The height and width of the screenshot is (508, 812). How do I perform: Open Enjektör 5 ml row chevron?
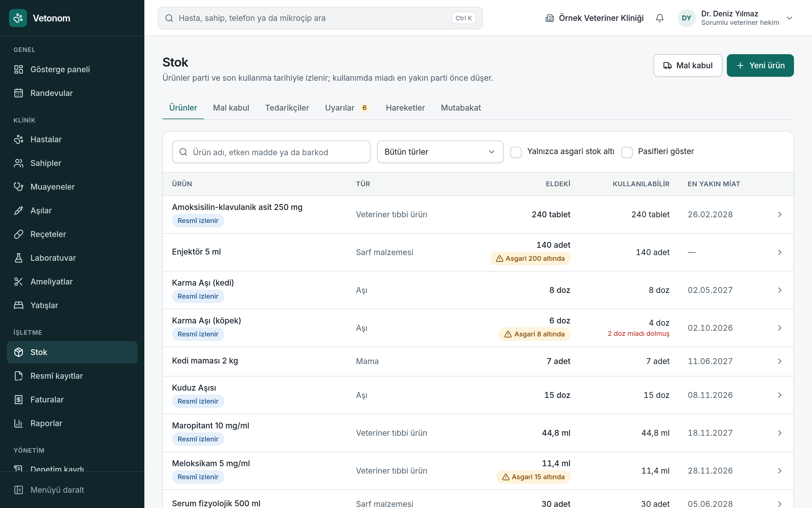point(780,252)
